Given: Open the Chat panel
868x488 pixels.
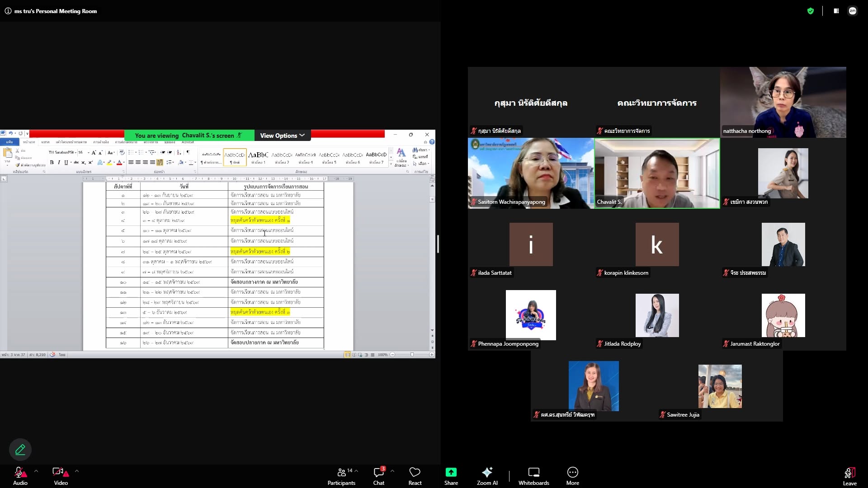Looking at the screenshot, I should pos(379,476).
